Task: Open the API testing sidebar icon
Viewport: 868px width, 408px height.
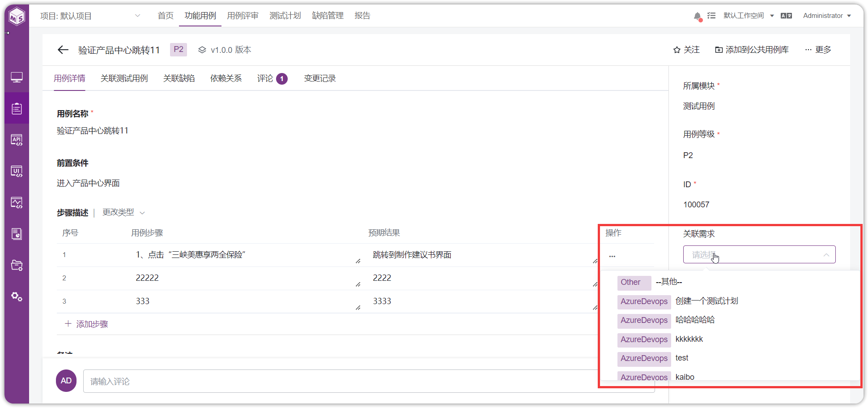Action: click(x=17, y=140)
